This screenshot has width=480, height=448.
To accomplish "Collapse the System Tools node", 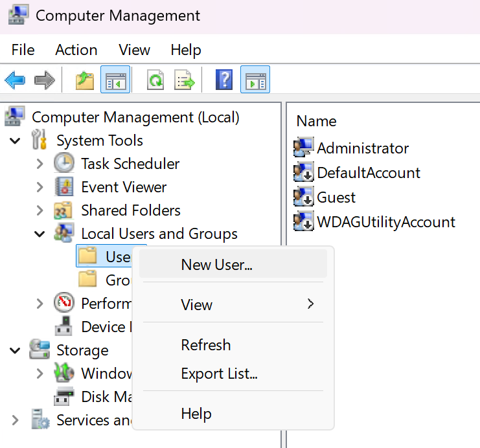I will (15, 140).
